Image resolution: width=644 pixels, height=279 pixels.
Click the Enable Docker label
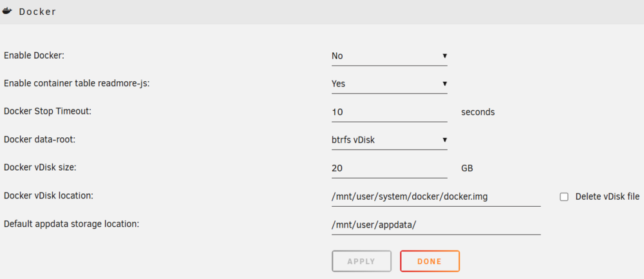point(34,55)
